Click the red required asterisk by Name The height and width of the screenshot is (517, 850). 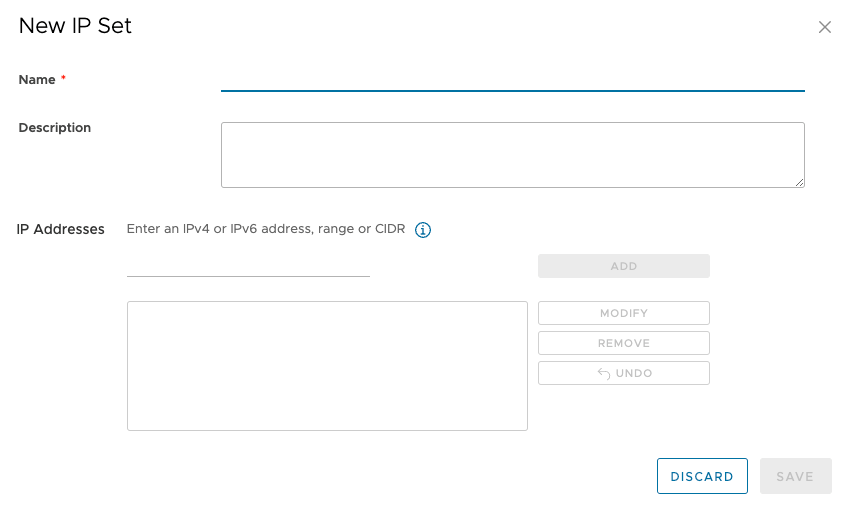63,79
